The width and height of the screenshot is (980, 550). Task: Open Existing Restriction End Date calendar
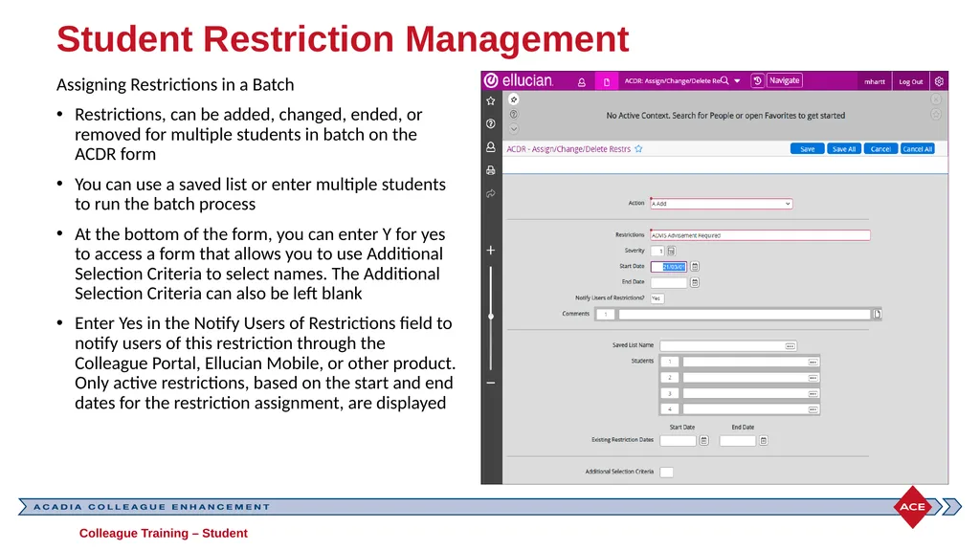point(763,441)
